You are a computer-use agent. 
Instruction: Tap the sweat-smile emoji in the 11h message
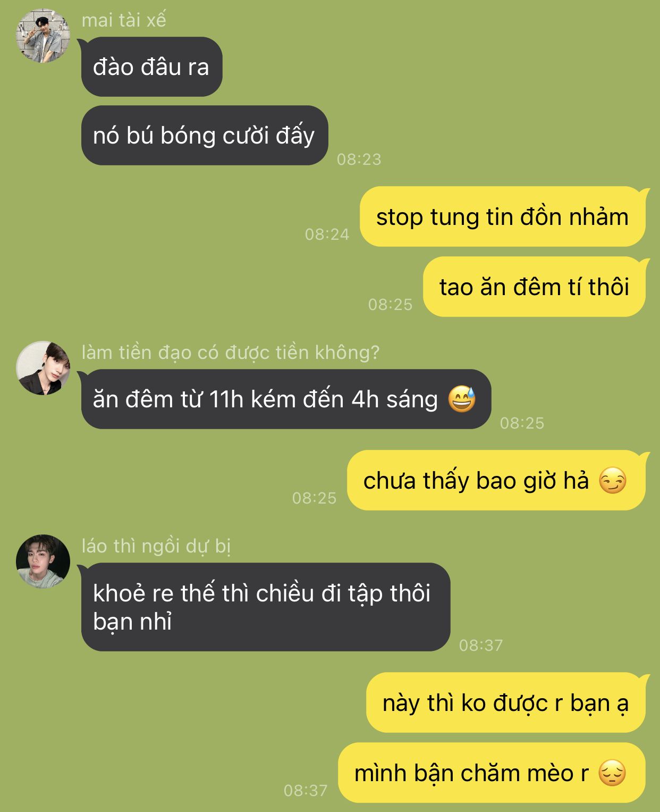462,399
